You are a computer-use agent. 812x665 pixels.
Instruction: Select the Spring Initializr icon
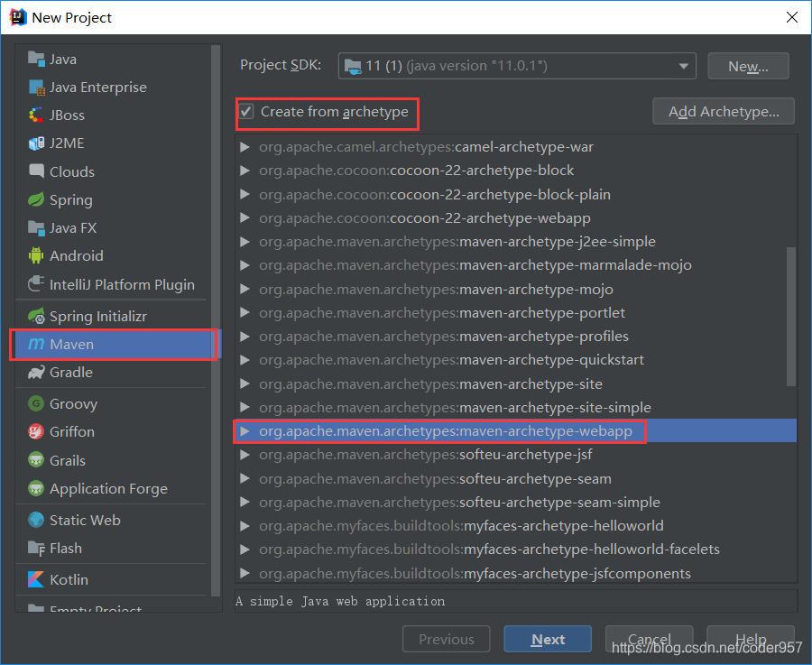point(36,316)
